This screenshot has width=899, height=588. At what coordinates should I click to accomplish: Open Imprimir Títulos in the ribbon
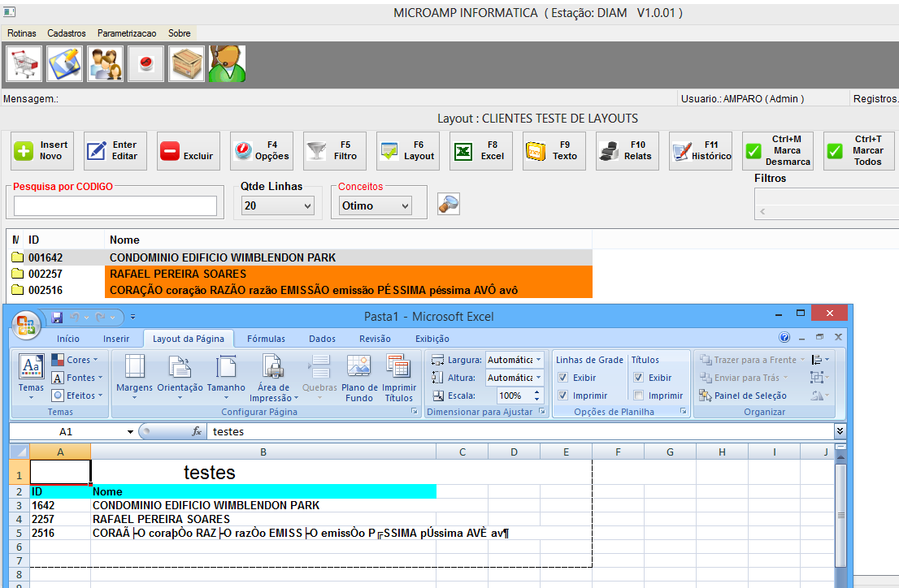click(398, 378)
